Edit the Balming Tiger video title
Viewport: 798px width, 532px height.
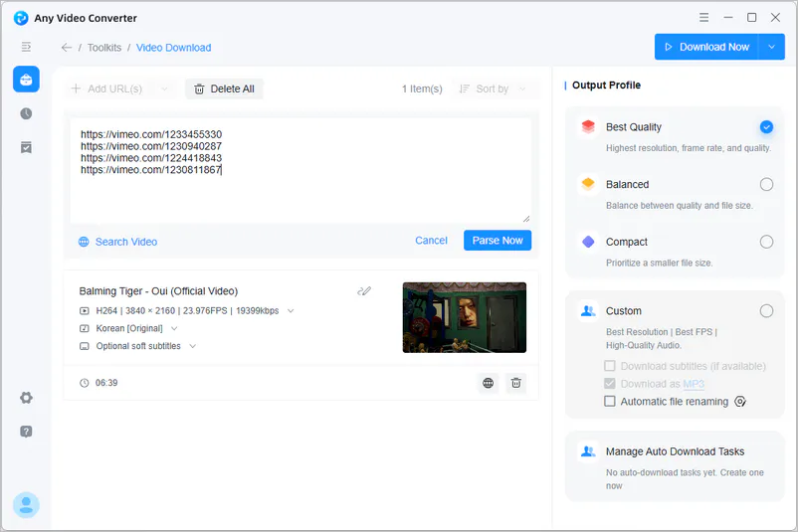(x=364, y=291)
